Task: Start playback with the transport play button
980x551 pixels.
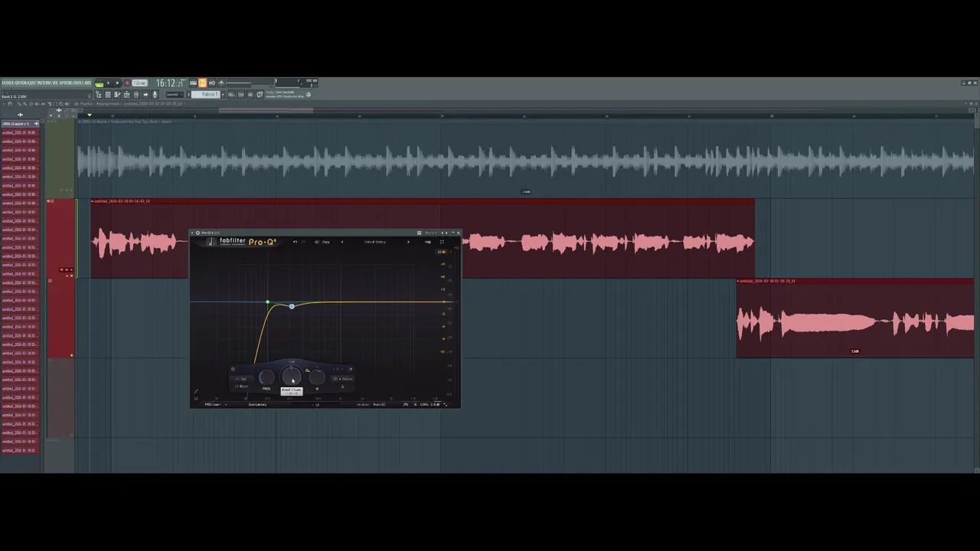Action: coord(109,83)
